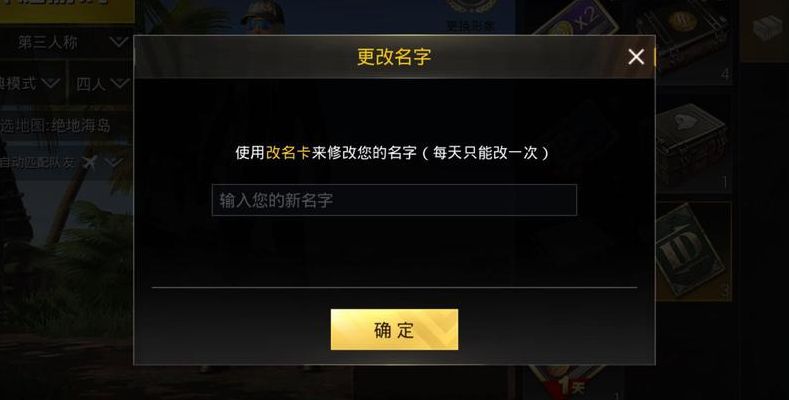This screenshot has height=400, width=789.
Task: Select the 1天 item at the bottom
Action: [x=569, y=382]
